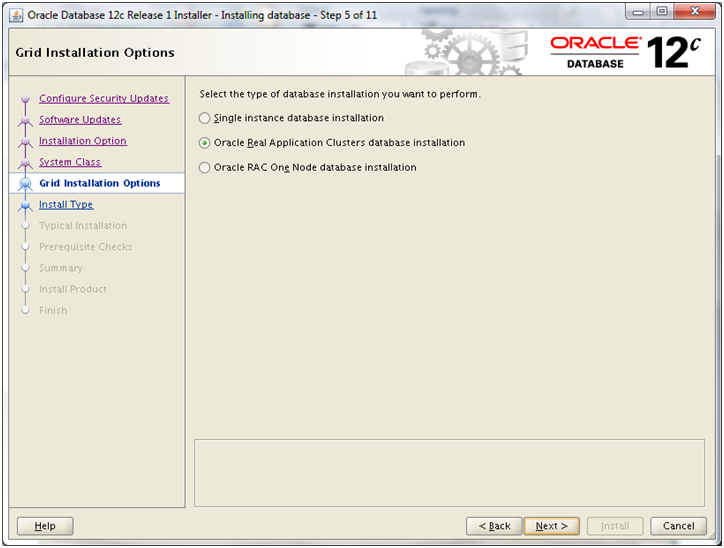Go back with the Back button
Viewport: 724px width, 548px height.
[x=494, y=526]
